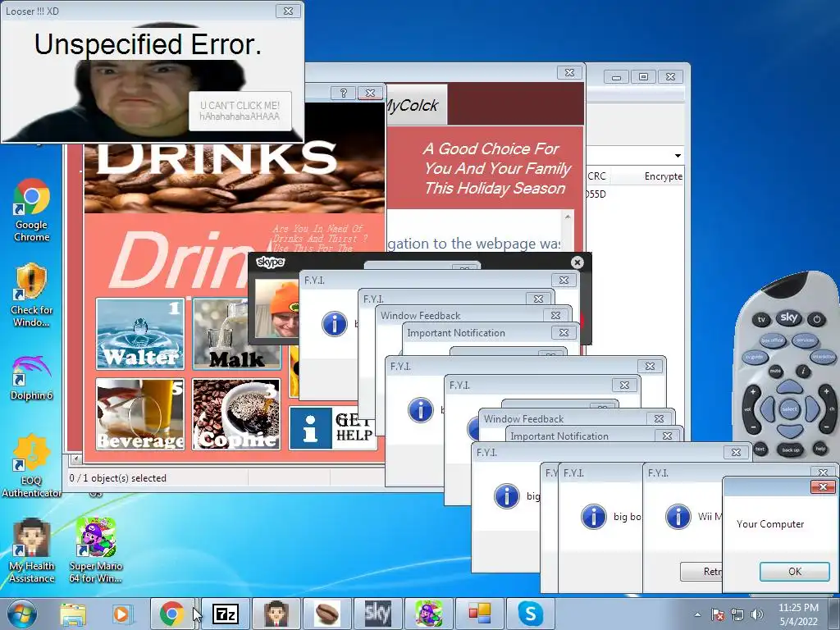The width and height of the screenshot is (840, 630).
Task: Select the sky remote taskbar button
Action: point(377,614)
